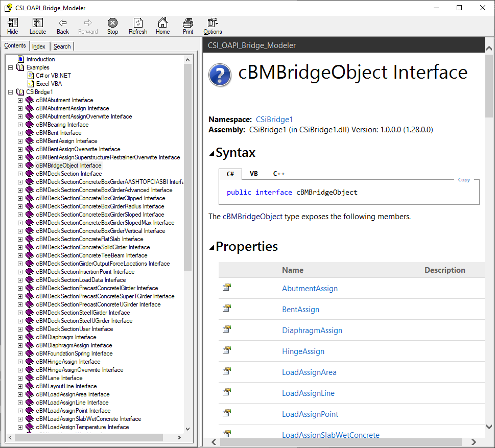Open the AbutmentAssign property link
Viewport: 495px width, 448px height.
tap(310, 289)
